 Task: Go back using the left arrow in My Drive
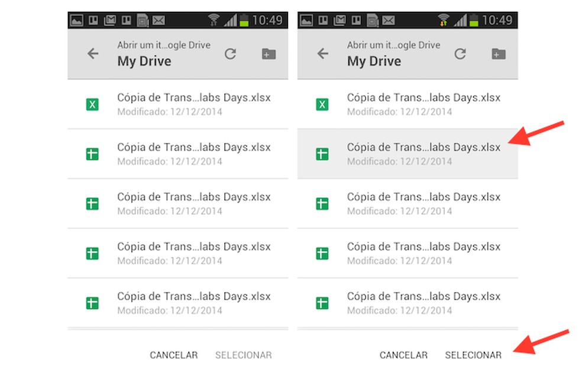click(92, 54)
